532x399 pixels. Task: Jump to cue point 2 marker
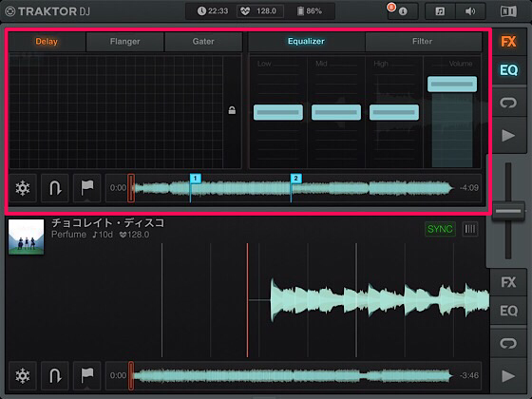295,179
